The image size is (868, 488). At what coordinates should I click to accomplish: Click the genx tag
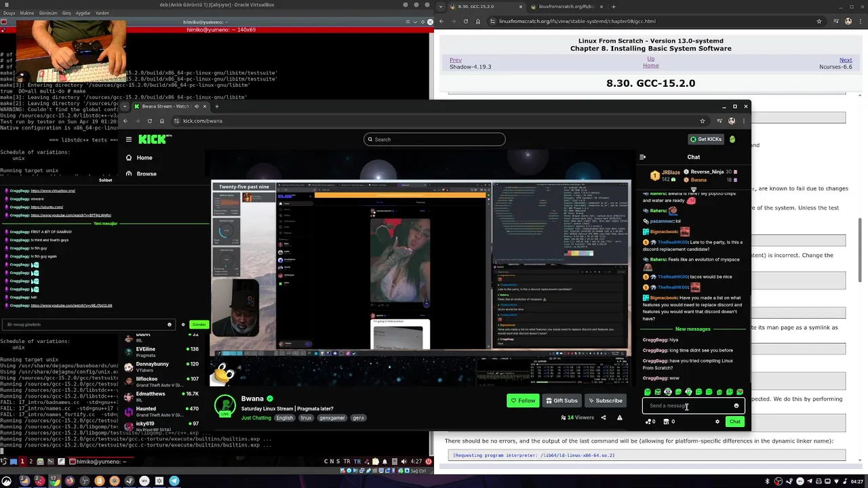359,418
